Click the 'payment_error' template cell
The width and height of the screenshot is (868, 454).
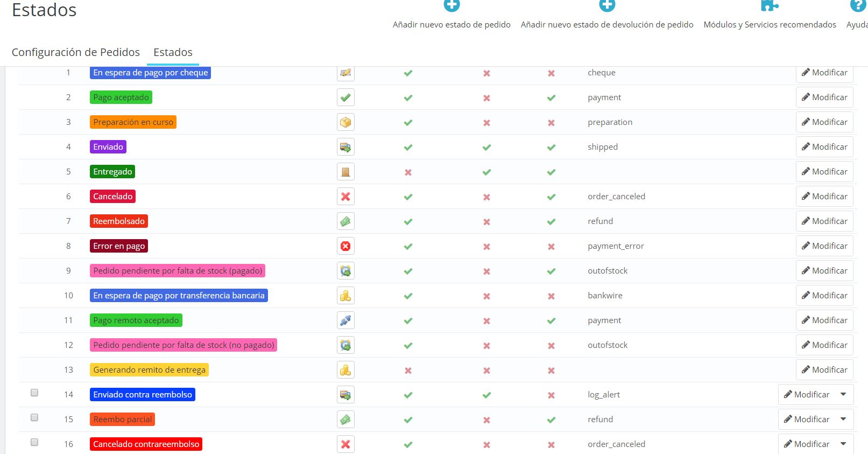pos(616,246)
